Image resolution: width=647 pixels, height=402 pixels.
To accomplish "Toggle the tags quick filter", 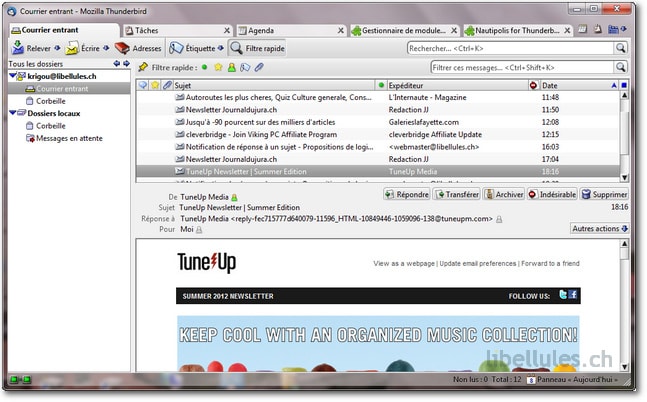I will (x=245, y=67).
